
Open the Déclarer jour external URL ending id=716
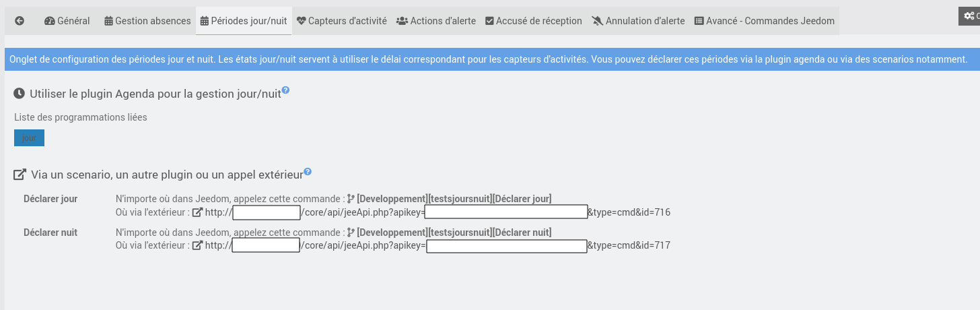(x=438, y=212)
